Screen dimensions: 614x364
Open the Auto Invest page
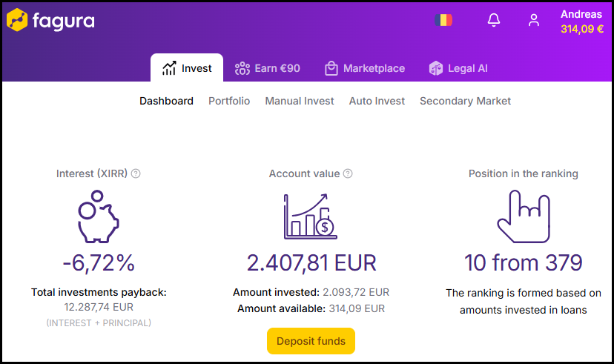(x=377, y=101)
